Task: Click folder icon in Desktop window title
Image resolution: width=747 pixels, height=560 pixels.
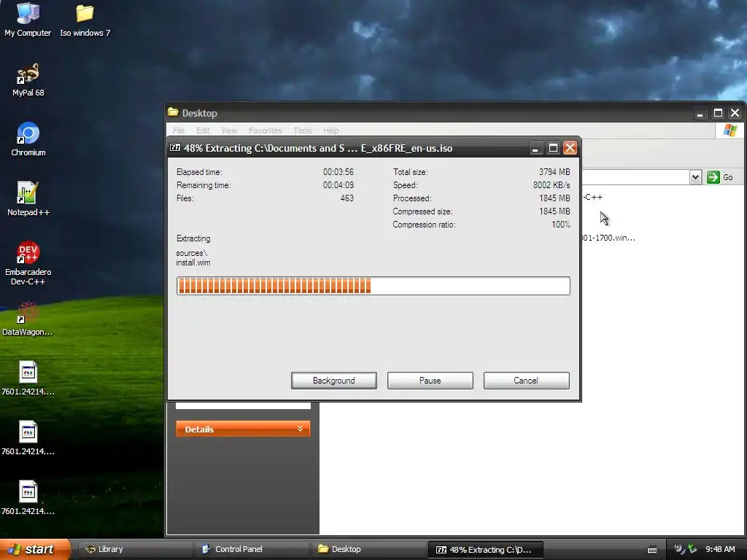Action: (173, 112)
